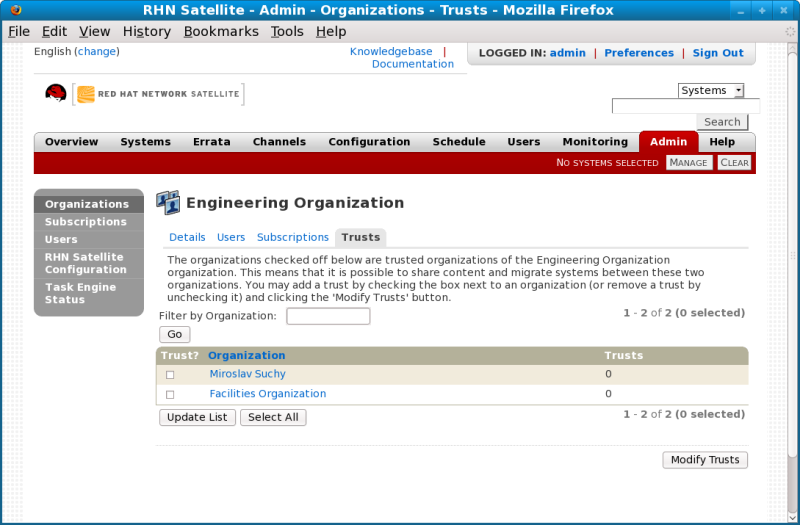Select Task Engine Status in sidebar
800x525 pixels.
point(80,293)
